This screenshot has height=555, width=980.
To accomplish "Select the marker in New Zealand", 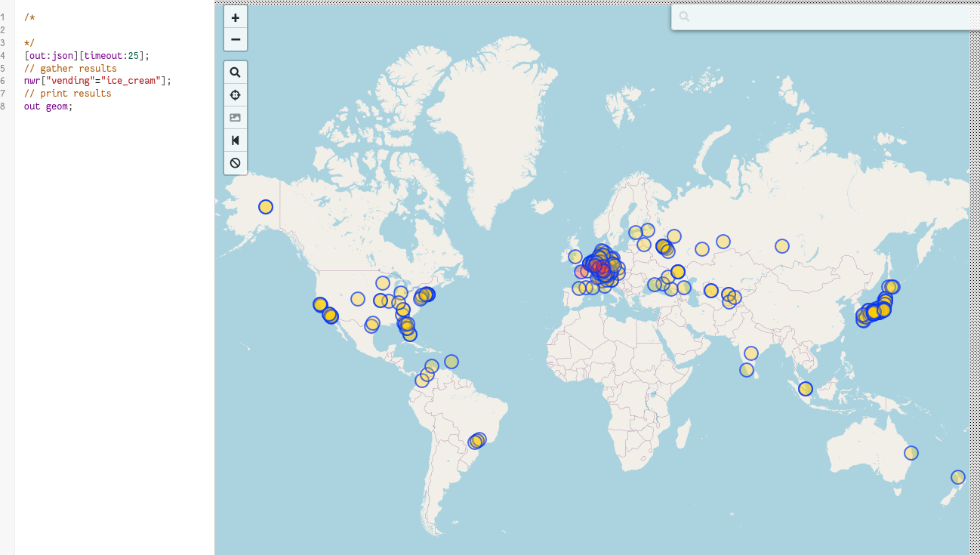I will pyautogui.click(x=957, y=477).
